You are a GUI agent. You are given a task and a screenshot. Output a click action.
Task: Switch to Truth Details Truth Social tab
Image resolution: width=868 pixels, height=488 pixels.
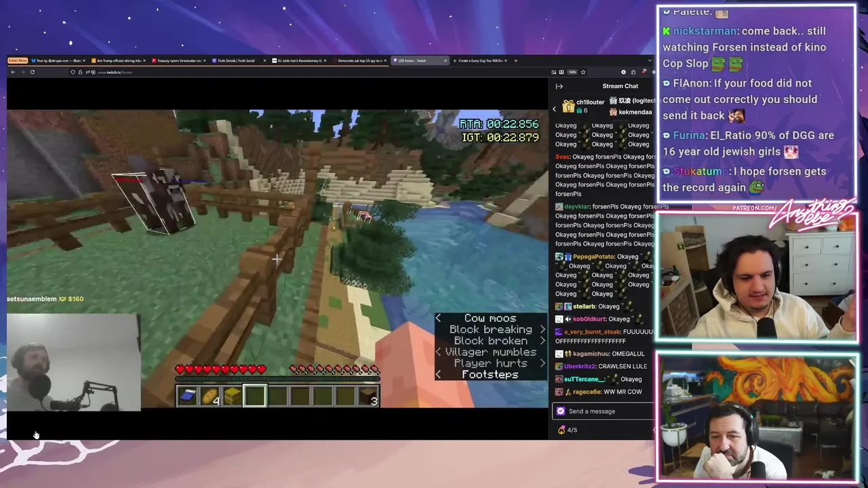tap(239, 60)
